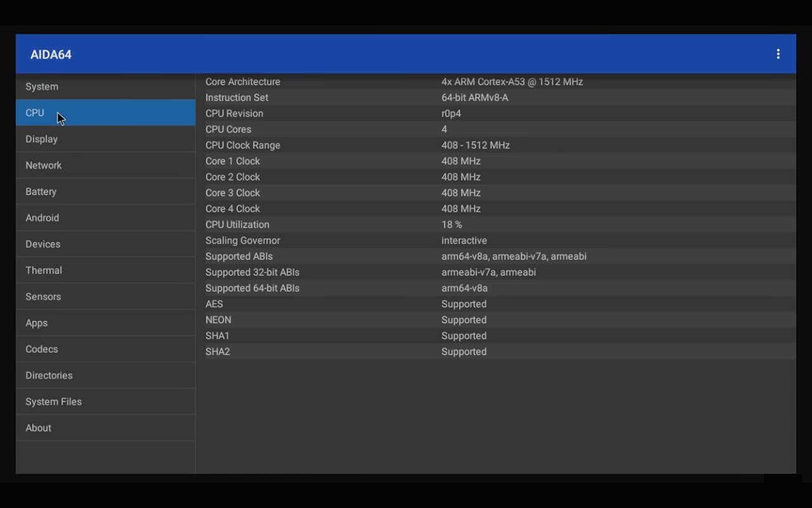Select the CPU Cores row label
The height and width of the screenshot is (508, 812).
point(228,130)
